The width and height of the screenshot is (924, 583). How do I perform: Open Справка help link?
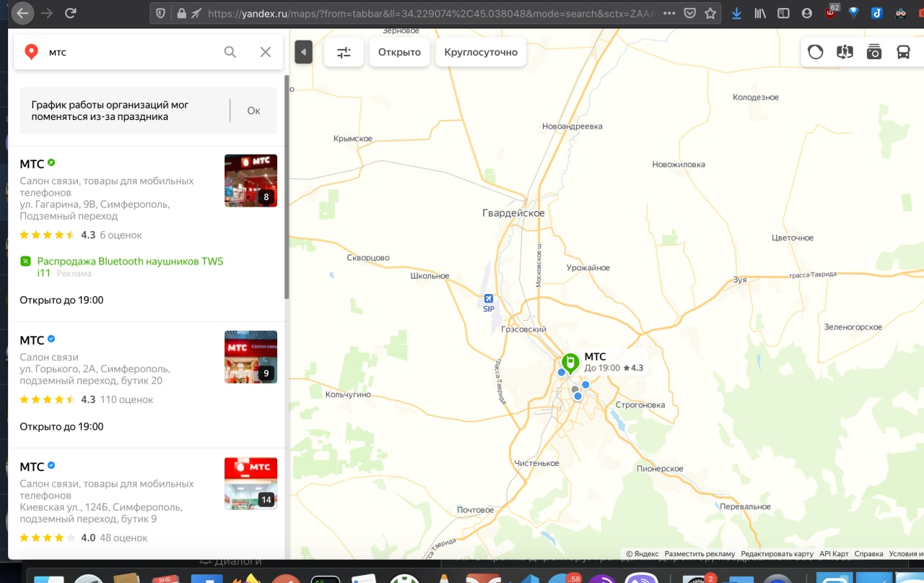pos(868,554)
